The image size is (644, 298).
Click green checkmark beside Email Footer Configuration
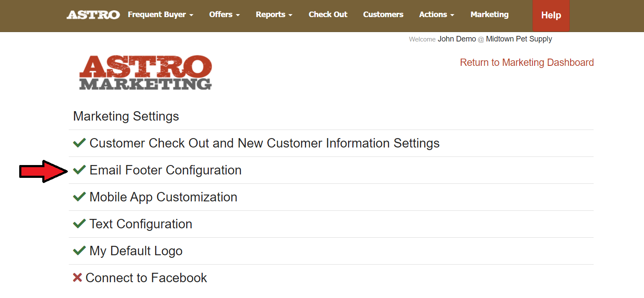coord(79,170)
